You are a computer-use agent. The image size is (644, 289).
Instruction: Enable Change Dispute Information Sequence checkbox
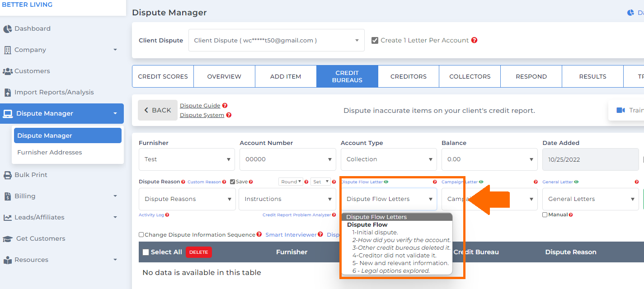click(141, 235)
